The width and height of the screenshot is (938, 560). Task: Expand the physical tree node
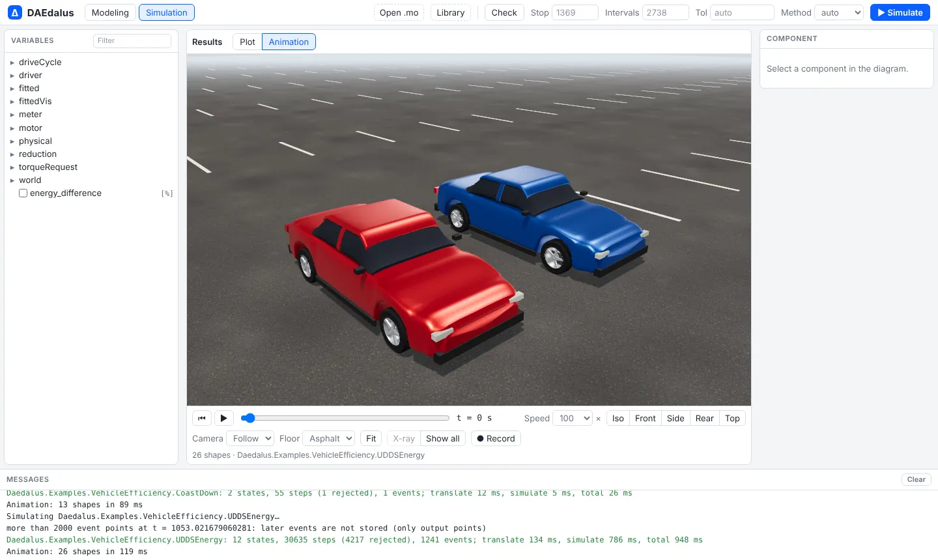click(12, 141)
